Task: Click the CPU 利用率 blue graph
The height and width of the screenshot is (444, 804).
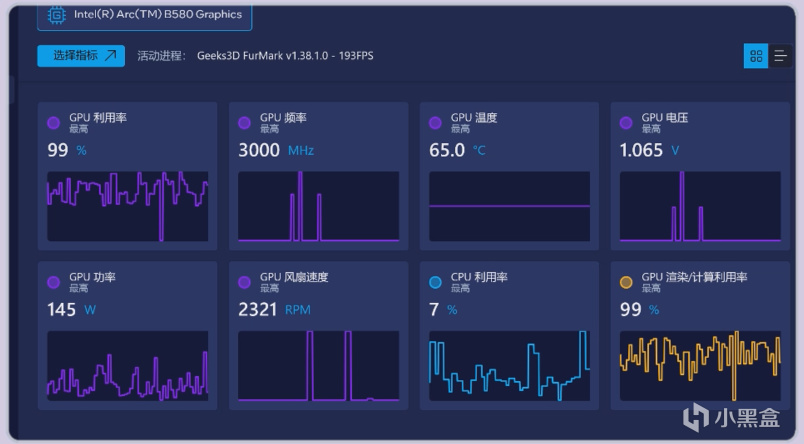Action: [x=509, y=366]
